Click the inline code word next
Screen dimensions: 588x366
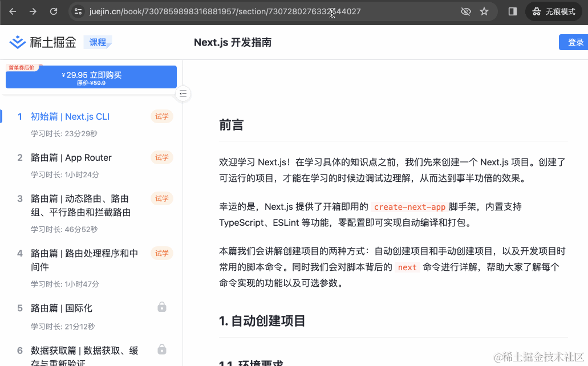click(x=407, y=267)
